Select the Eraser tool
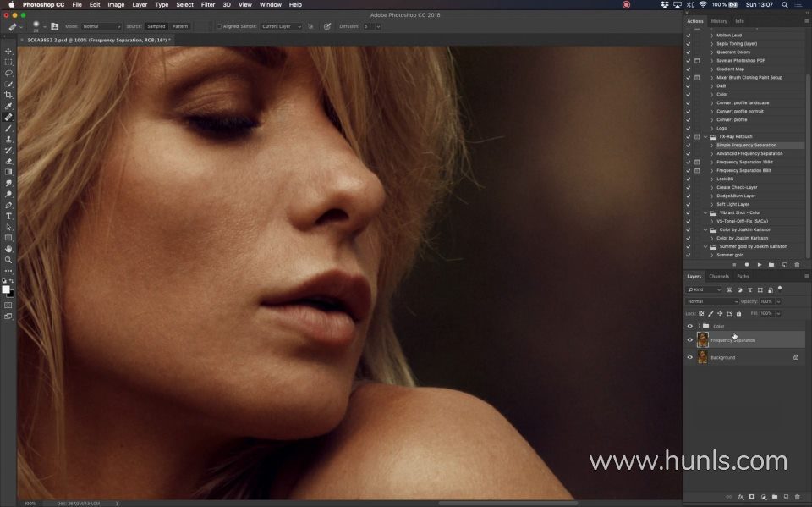Viewport: 812px width, 507px height. point(8,161)
